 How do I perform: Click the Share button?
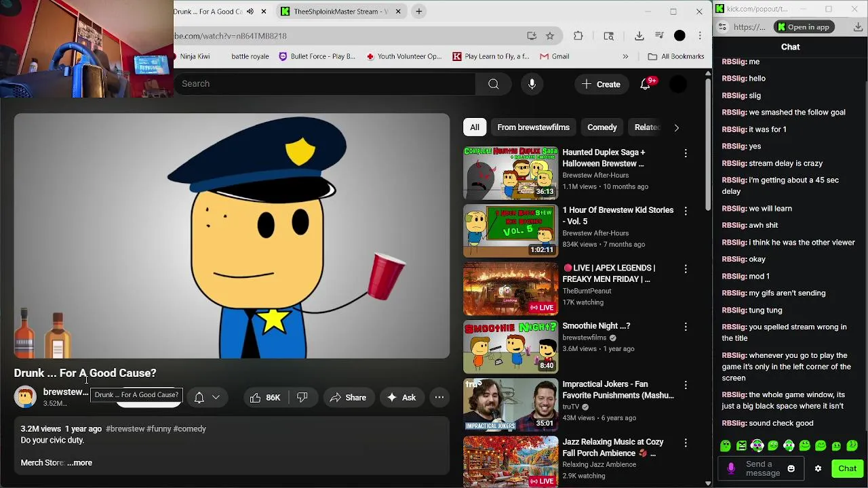click(x=348, y=398)
